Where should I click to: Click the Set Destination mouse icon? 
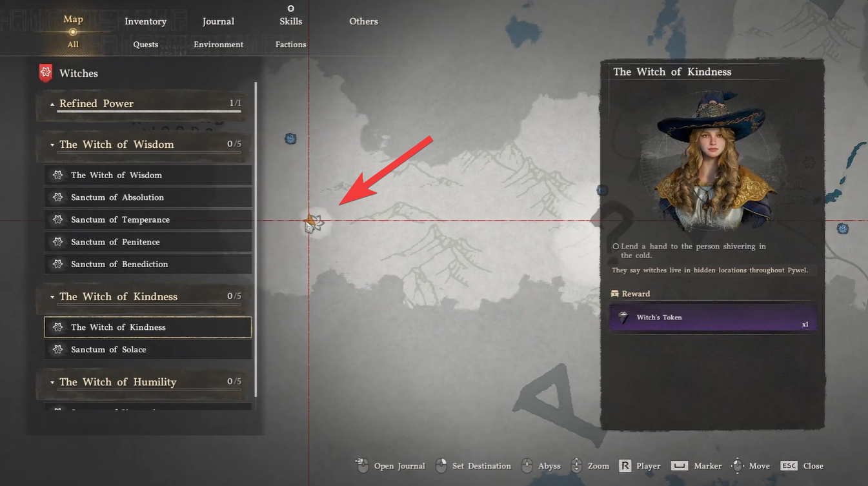pos(441,465)
